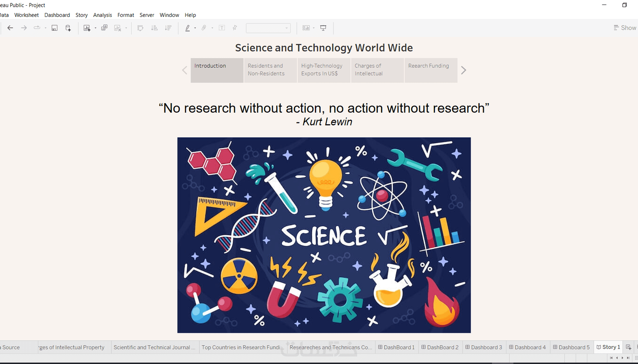Click the Group members paperclip icon
638x364 pixels.
point(204,28)
